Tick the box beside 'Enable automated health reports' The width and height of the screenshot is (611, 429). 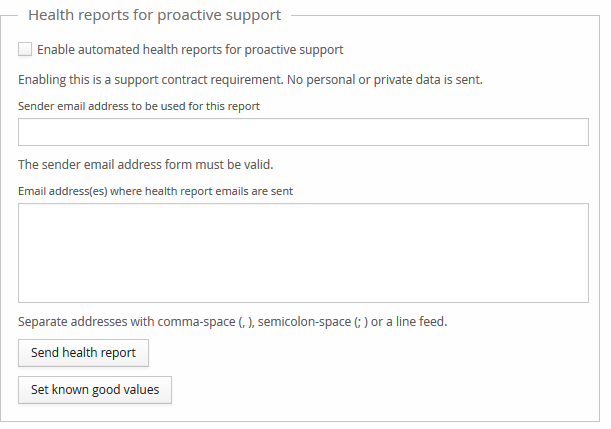click(x=25, y=49)
